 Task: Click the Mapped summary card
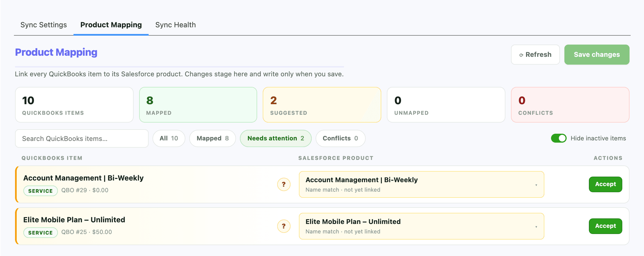point(198,105)
